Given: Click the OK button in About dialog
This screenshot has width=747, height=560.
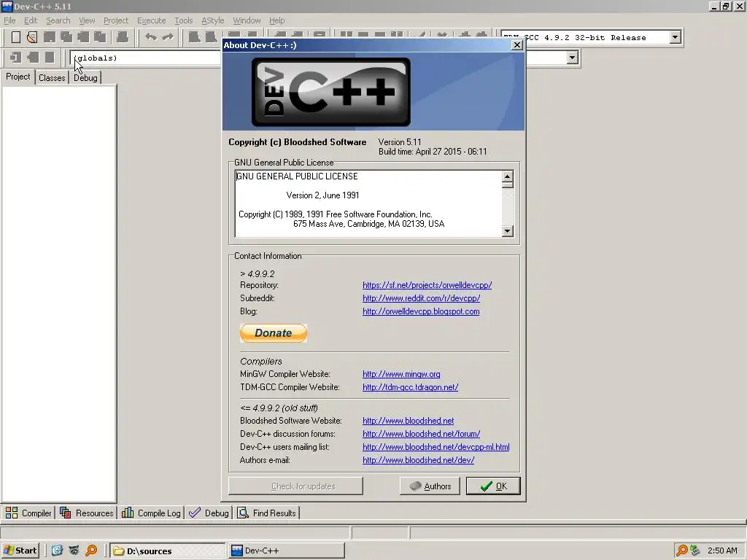Looking at the screenshot, I should (x=493, y=486).
